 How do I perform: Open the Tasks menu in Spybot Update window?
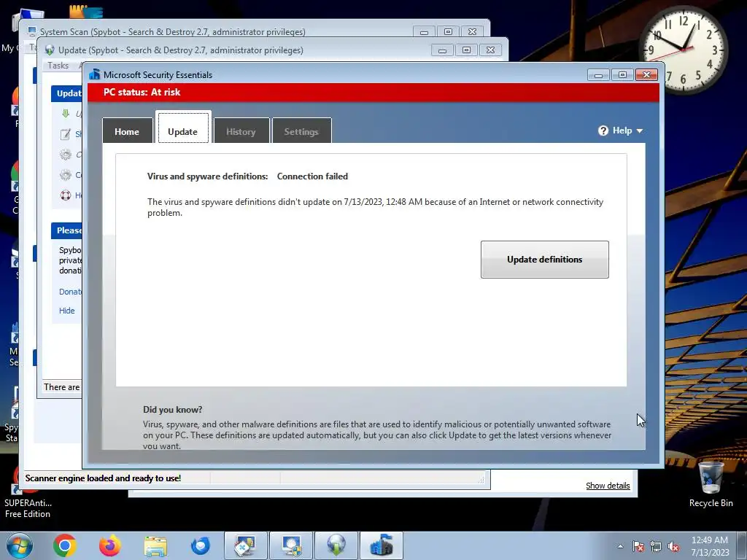[x=58, y=66]
